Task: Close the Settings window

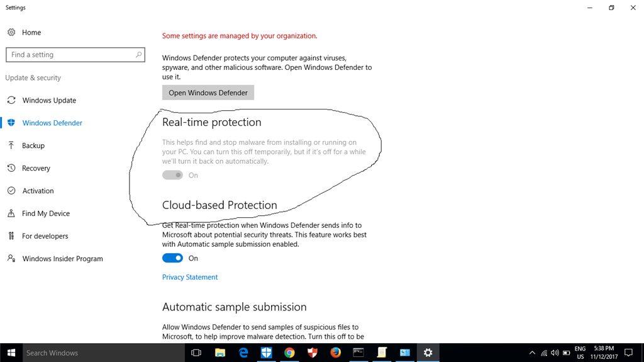Action: click(633, 8)
